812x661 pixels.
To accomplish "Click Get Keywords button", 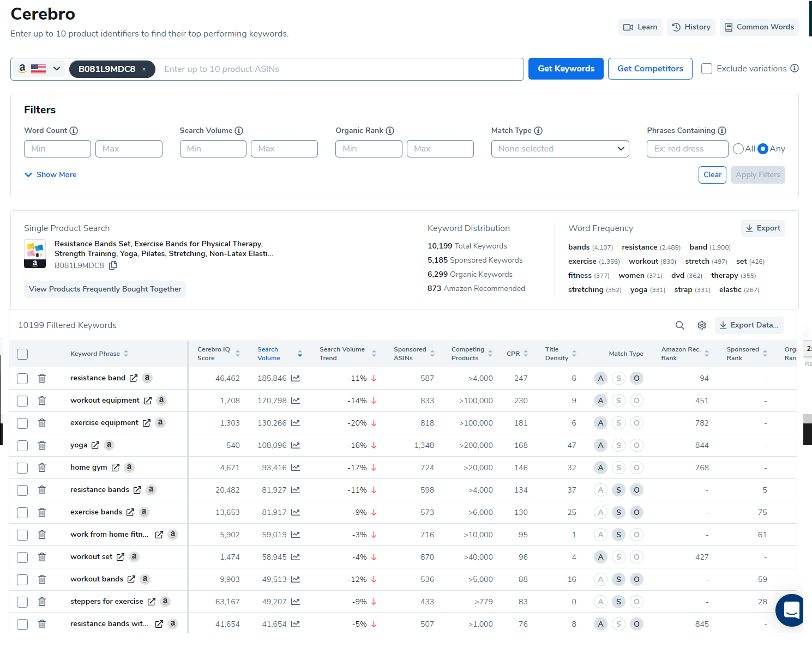I will coord(566,69).
